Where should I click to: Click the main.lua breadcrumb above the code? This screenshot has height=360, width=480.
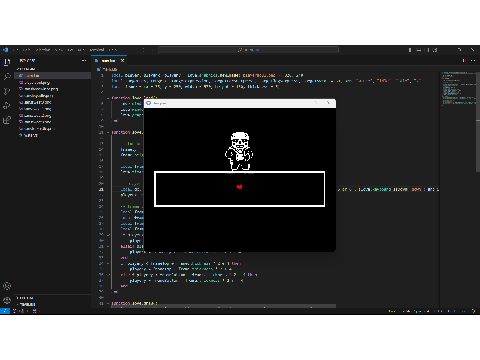coord(107,69)
